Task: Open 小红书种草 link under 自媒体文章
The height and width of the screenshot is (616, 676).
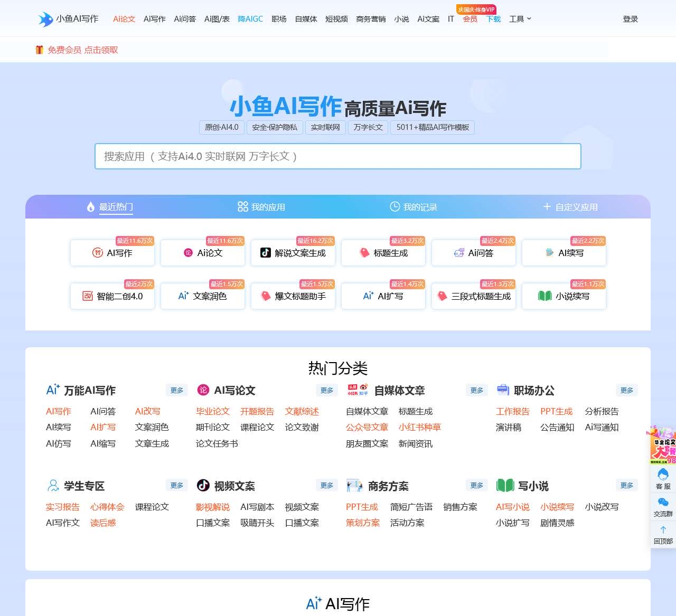Action: tap(420, 427)
